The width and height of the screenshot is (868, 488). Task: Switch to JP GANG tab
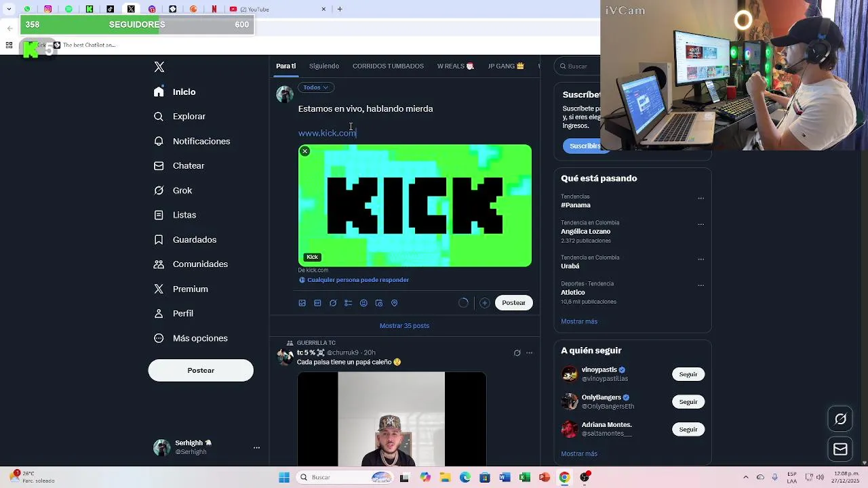[x=506, y=66]
